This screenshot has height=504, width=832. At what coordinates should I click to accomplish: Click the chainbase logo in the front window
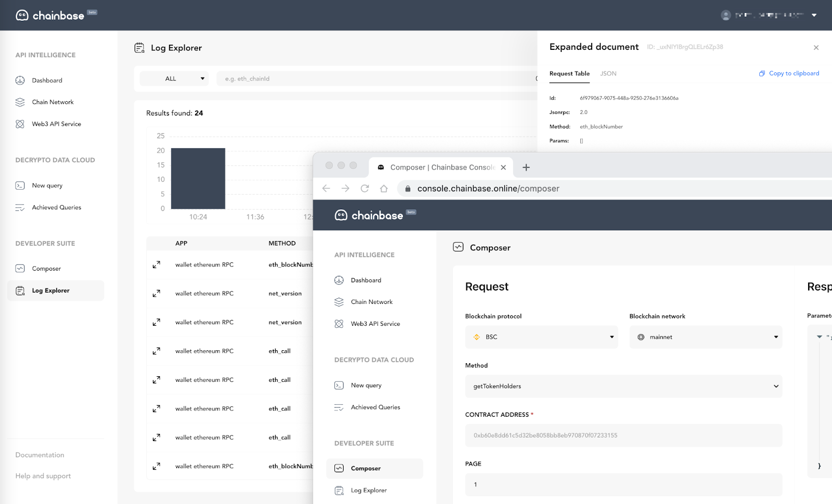click(375, 215)
